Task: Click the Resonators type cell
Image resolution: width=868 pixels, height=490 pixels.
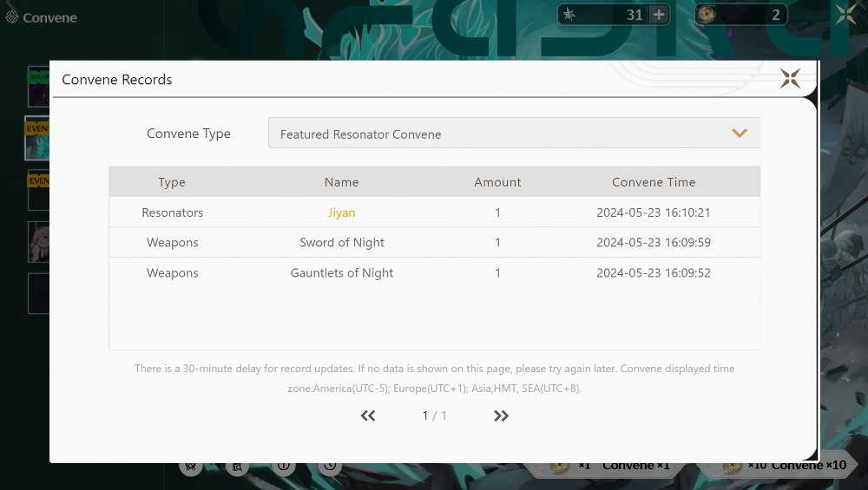Action: [172, 212]
